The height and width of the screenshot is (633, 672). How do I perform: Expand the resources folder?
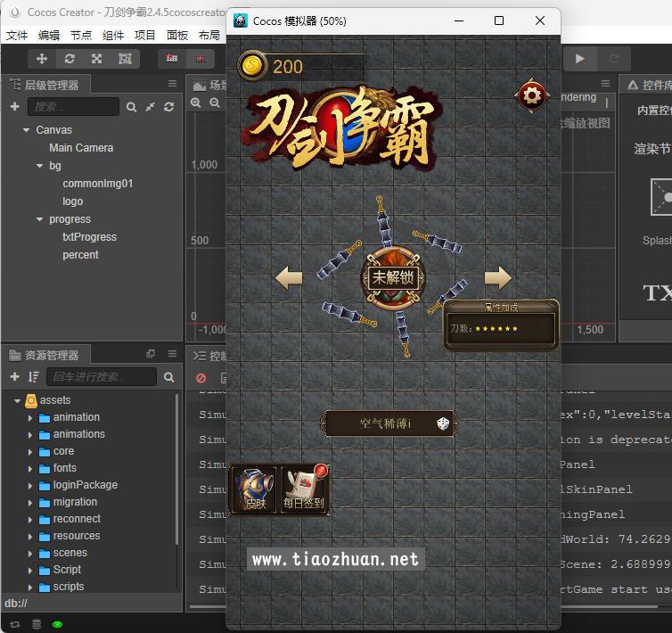coord(30,537)
